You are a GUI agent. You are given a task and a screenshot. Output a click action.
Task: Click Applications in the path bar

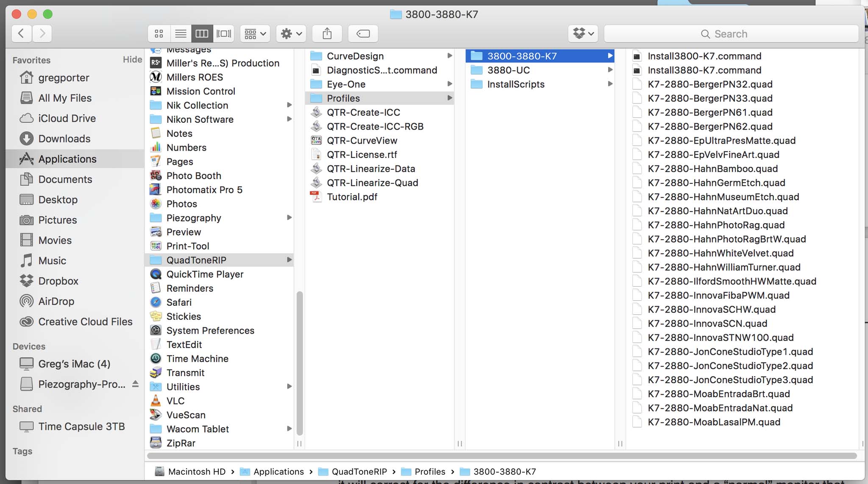point(278,471)
